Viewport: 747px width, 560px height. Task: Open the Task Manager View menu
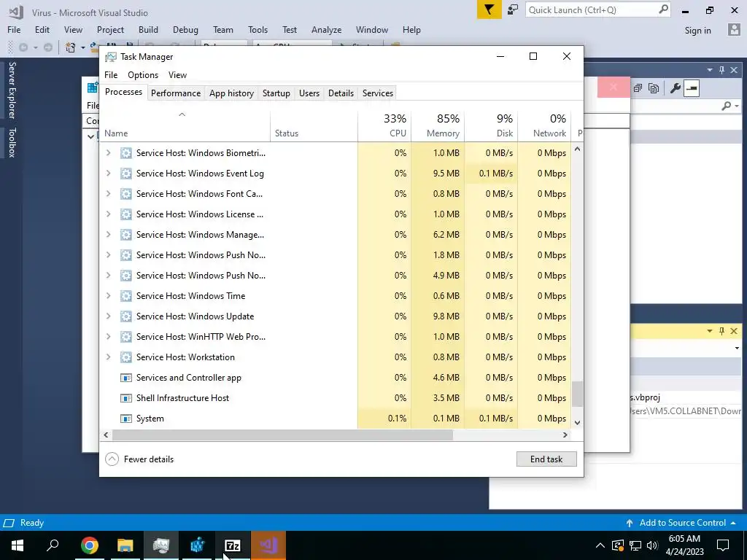(x=177, y=75)
